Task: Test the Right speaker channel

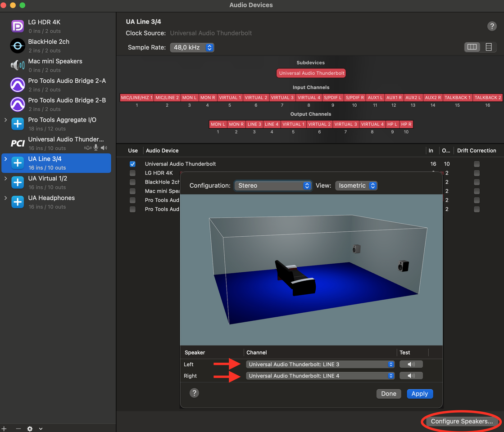Action: click(x=411, y=376)
